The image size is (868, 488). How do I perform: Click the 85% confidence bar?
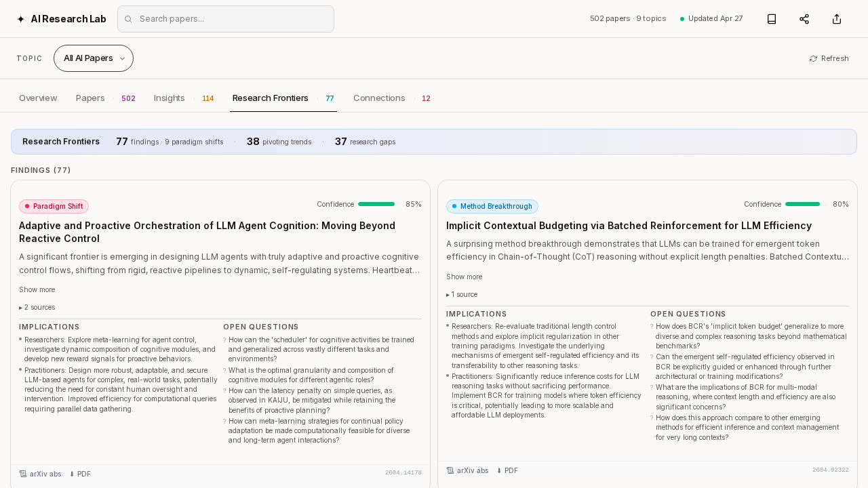[x=376, y=204]
